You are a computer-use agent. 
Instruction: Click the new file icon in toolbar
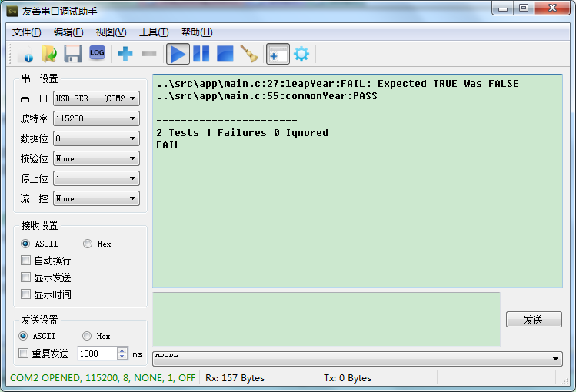pos(25,54)
